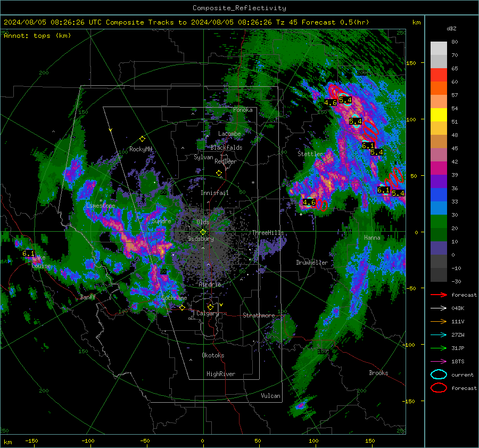Image resolution: width=479 pixels, height=448 pixels.
Task: Click the Innisfail city label
Action: (214, 193)
